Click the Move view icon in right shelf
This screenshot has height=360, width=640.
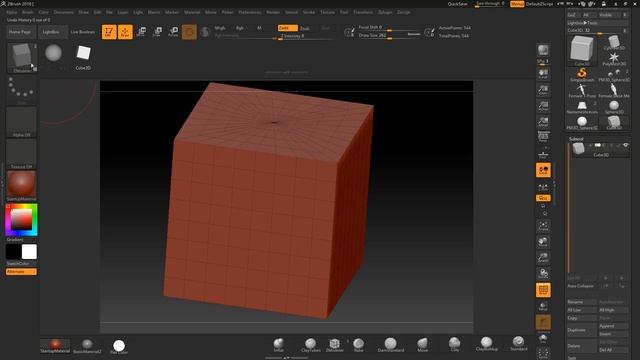point(543,242)
